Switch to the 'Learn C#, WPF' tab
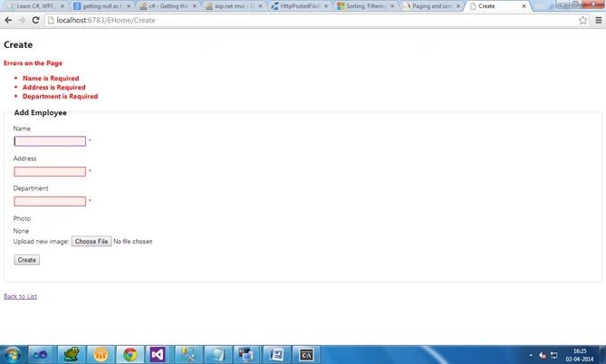 click(x=34, y=6)
